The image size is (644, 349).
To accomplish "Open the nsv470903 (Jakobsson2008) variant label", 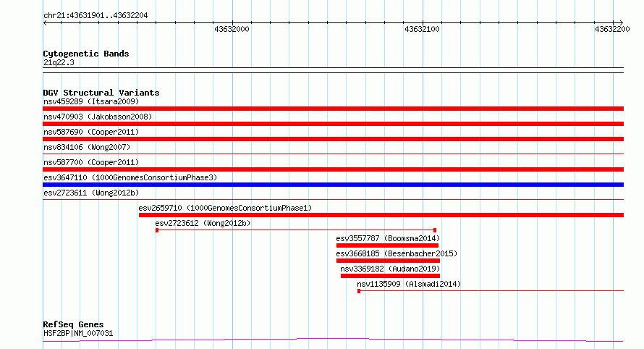I will pos(98,117).
